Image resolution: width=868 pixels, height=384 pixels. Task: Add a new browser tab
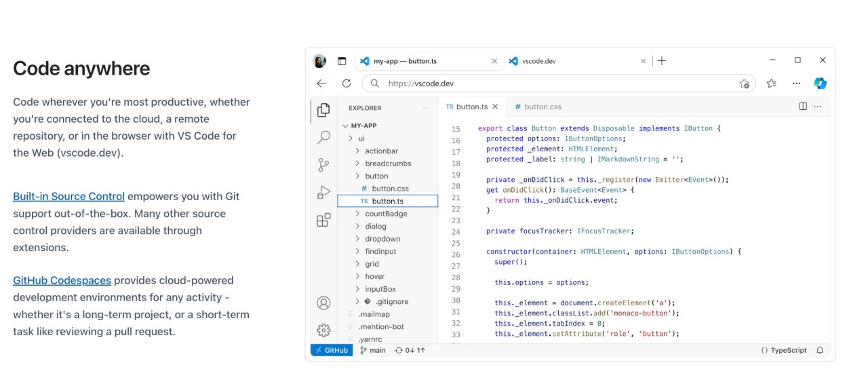click(662, 61)
